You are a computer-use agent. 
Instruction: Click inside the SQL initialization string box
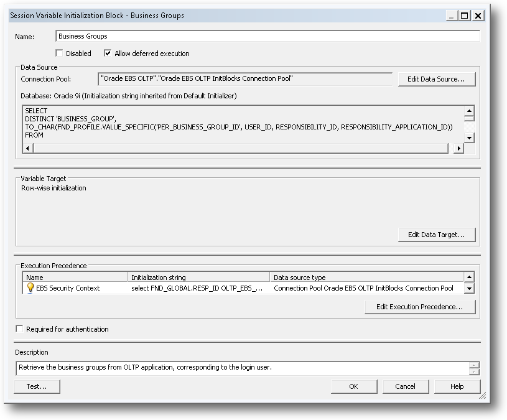(243, 124)
